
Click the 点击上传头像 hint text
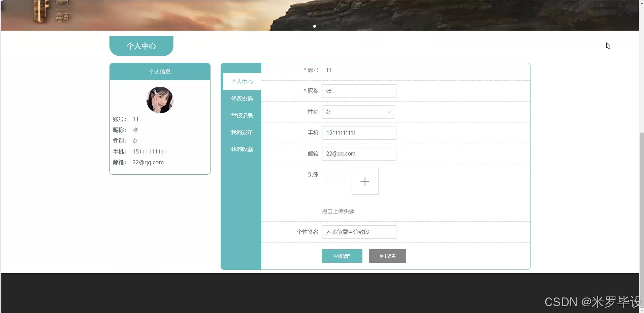point(338,211)
